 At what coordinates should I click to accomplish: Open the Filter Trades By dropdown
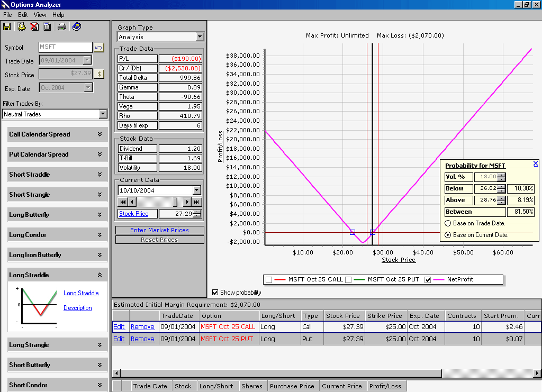click(103, 114)
